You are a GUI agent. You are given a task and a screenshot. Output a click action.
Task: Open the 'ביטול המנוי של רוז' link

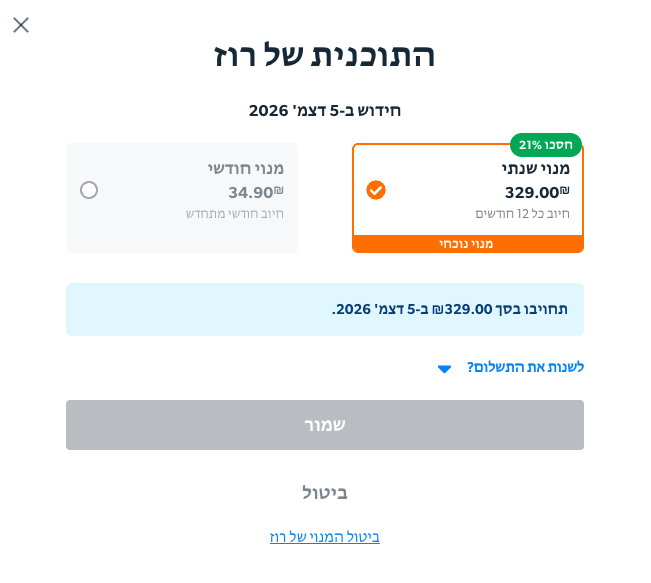tap(325, 537)
